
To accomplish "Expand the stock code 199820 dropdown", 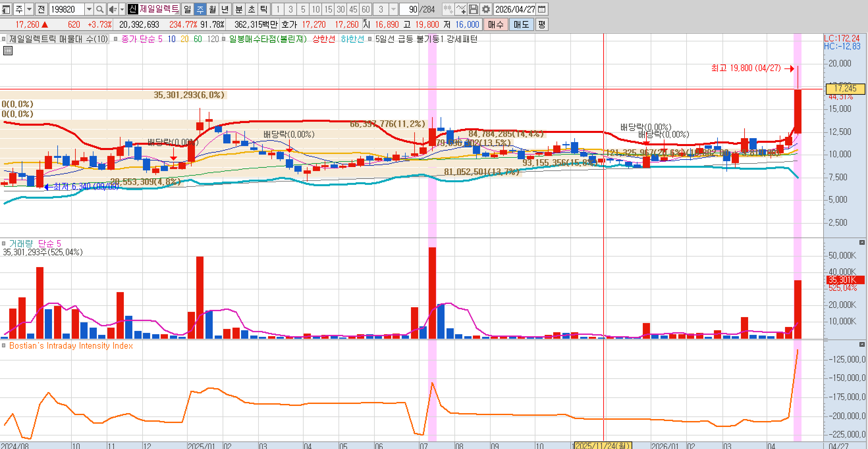I will pos(89,10).
